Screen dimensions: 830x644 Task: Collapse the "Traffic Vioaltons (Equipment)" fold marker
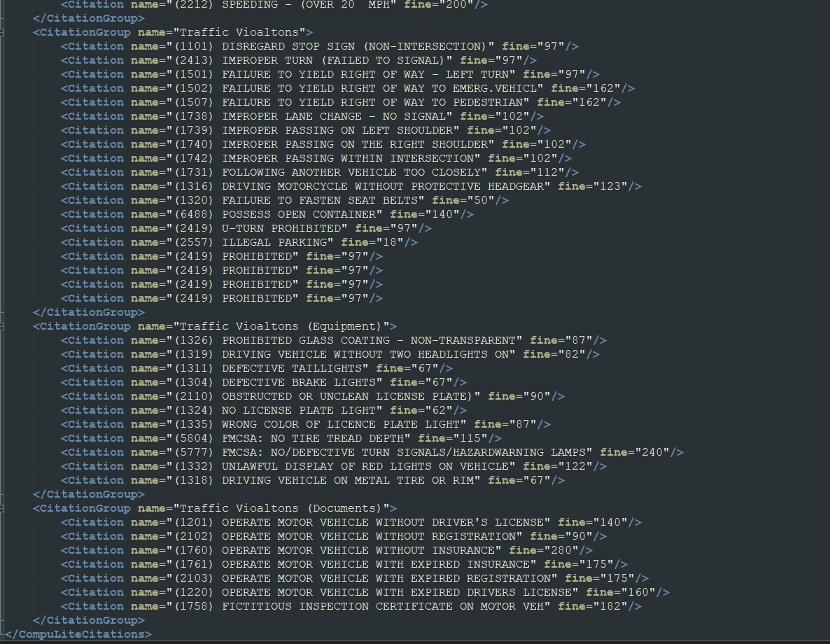[3, 326]
